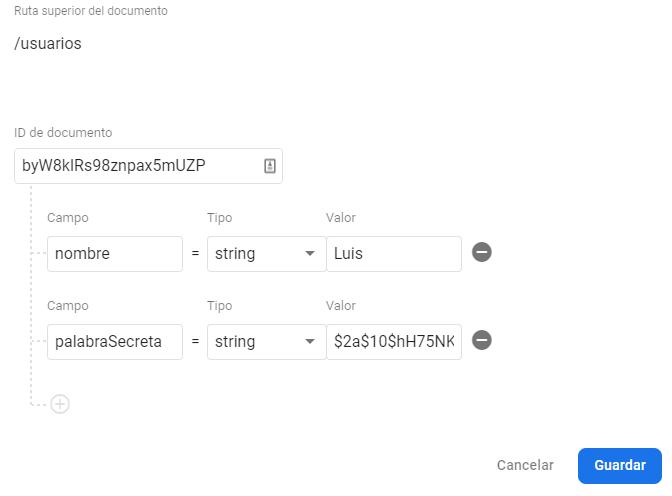Delete the palabraSecreta field row

[x=481, y=340]
